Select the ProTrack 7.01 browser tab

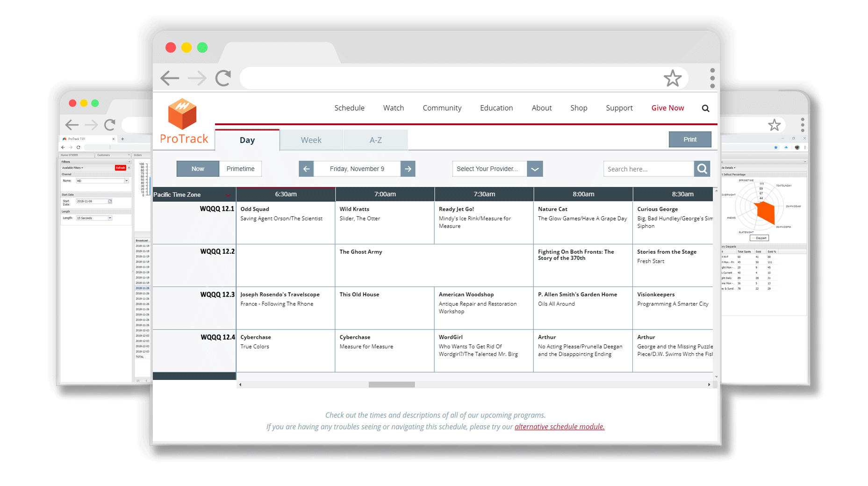(x=89, y=139)
